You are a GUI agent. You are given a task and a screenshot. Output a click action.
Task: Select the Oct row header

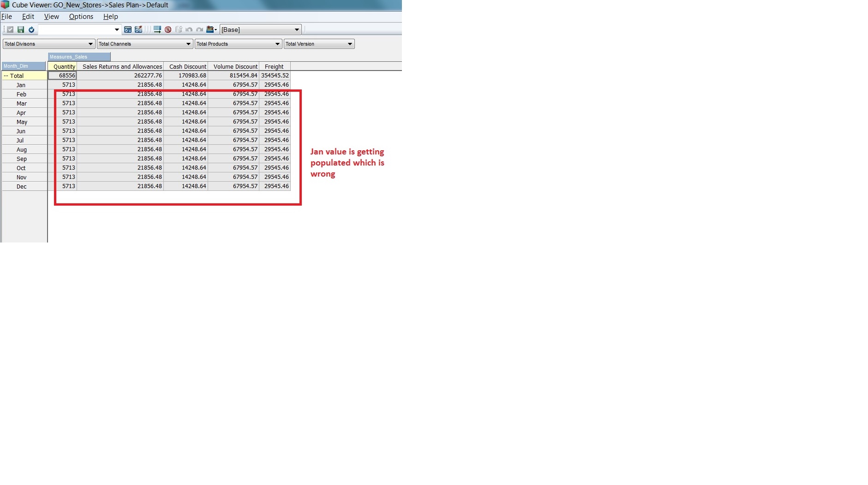click(x=24, y=168)
